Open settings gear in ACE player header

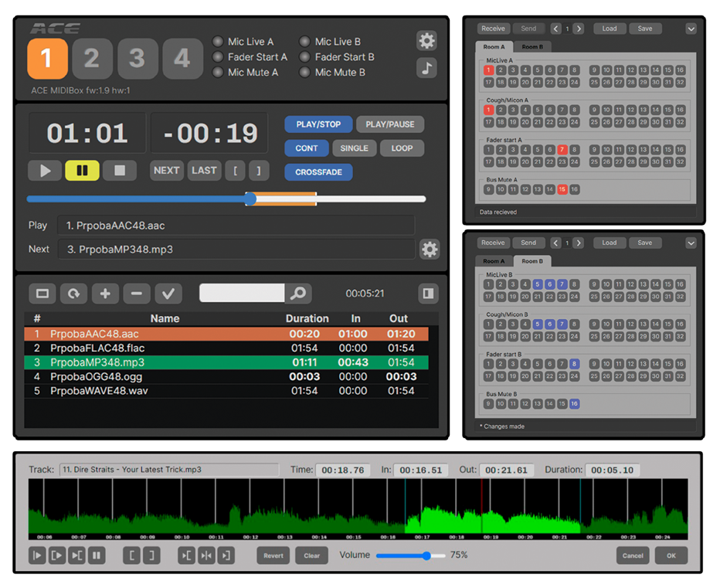(426, 41)
